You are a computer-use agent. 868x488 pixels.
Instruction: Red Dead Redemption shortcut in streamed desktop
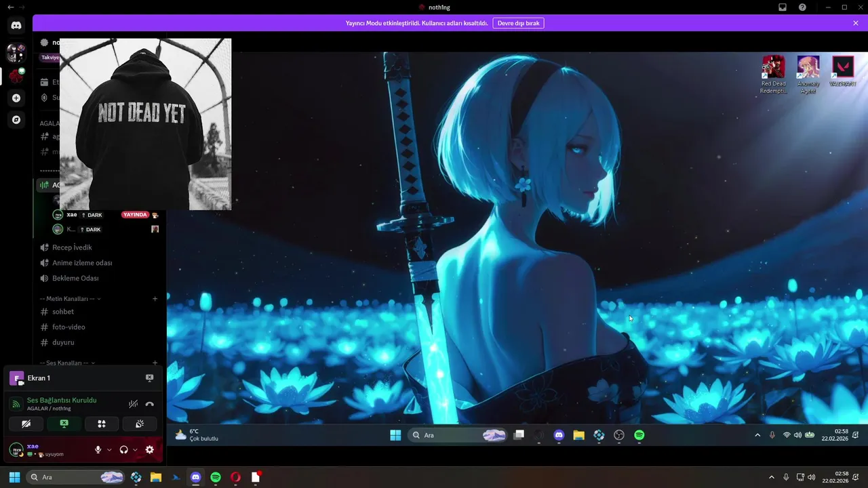773,75
